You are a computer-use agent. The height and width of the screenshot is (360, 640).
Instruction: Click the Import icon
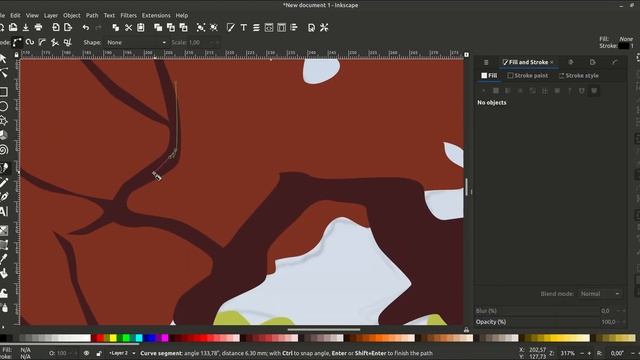56,27
